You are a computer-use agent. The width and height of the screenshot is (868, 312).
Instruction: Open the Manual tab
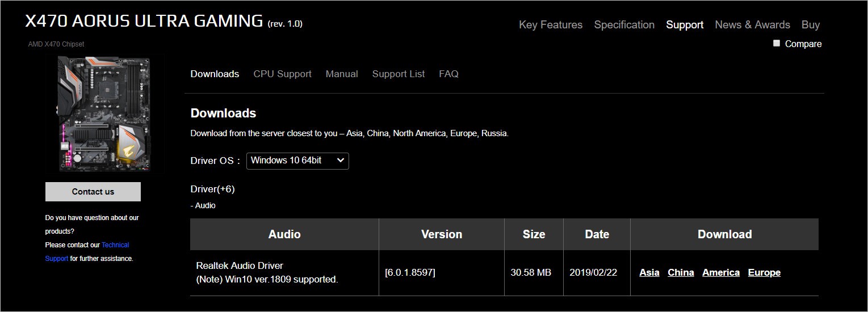pos(342,74)
